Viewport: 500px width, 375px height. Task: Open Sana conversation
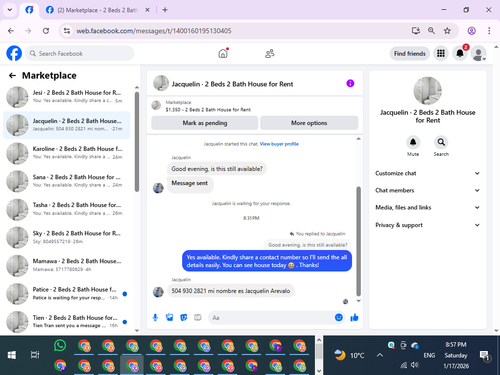click(x=67, y=181)
